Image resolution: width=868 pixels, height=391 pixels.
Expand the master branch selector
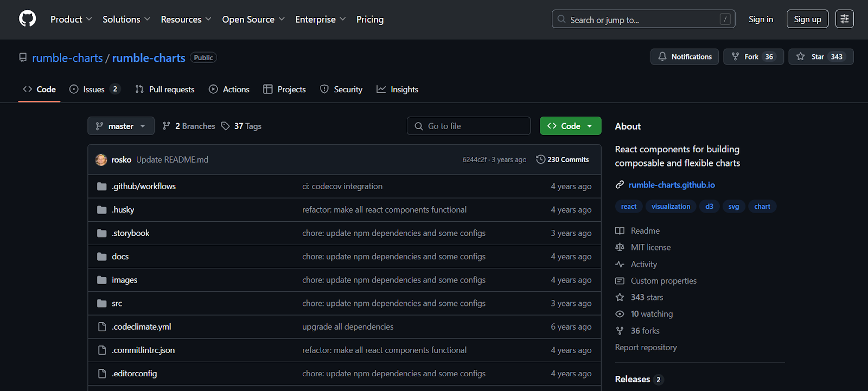(x=121, y=126)
